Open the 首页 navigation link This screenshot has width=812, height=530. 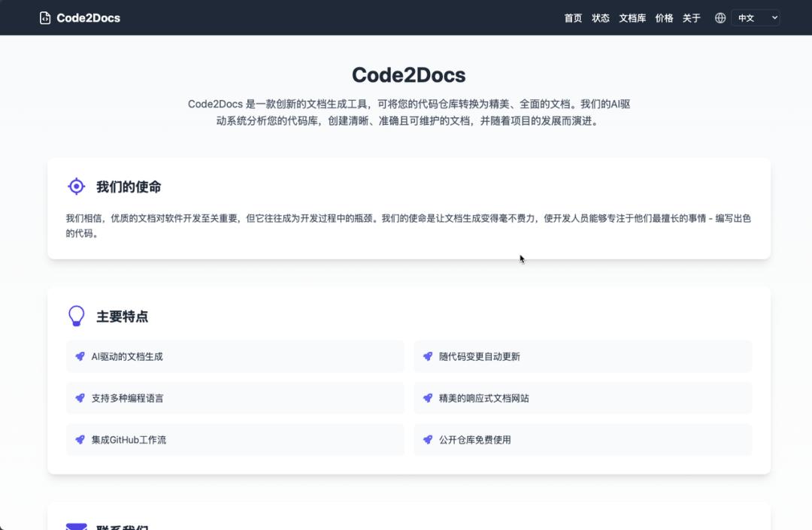click(x=573, y=18)
